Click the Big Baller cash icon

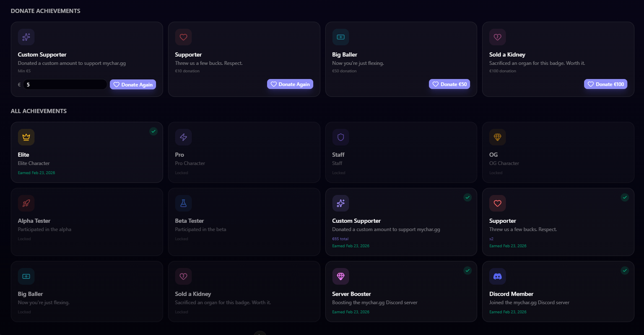26,276
